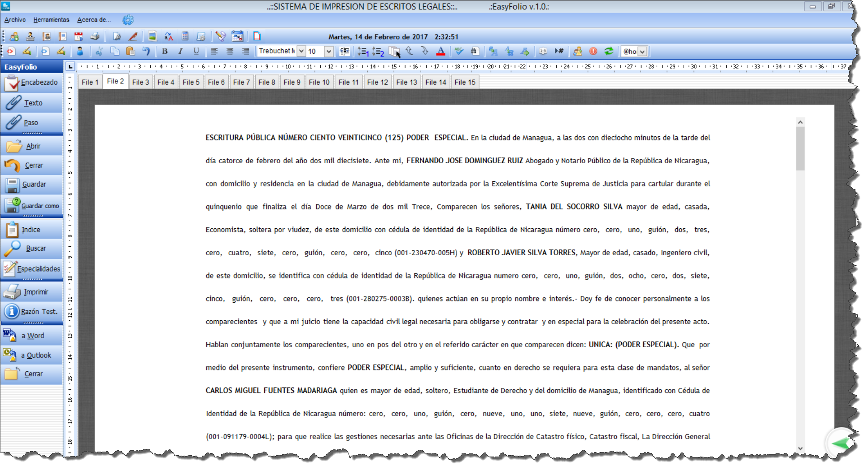The image size is (868, 470).
Task: Toggle italic formatting
Action: (x=180, y=52)
